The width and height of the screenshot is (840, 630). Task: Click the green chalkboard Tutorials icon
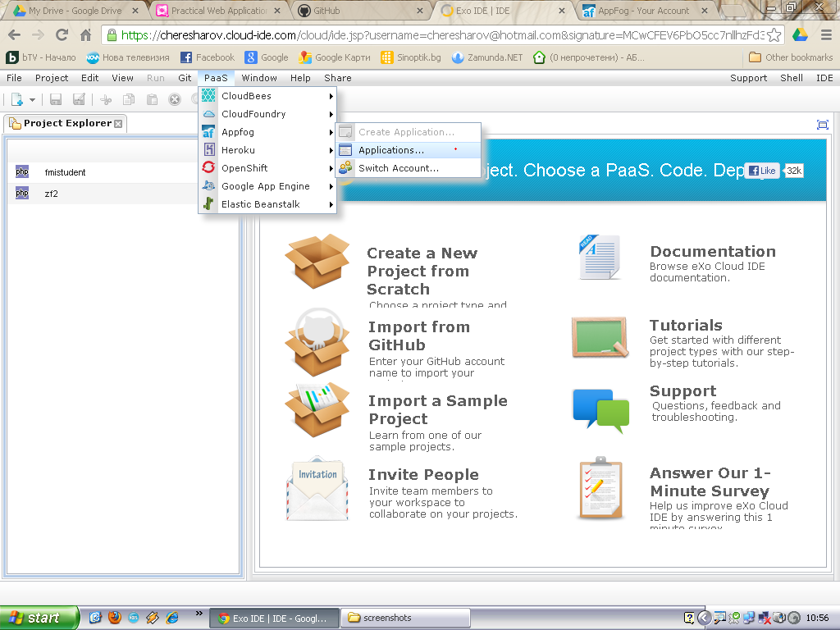coord(600,337)
